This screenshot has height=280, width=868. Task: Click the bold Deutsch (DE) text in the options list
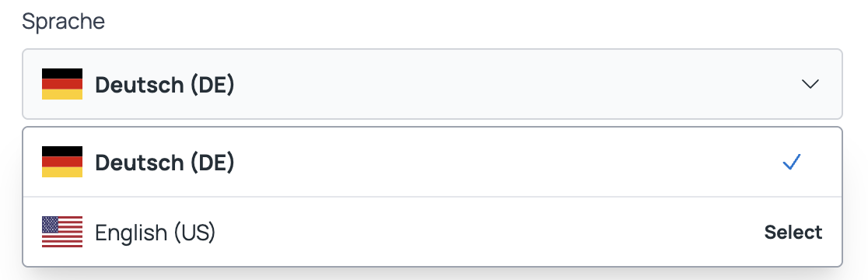click(165, 163)
